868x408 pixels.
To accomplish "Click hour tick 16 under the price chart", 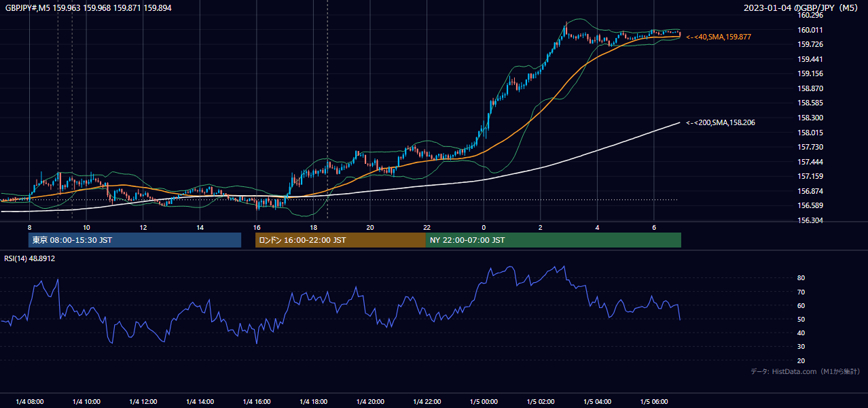I will (256, 227).
